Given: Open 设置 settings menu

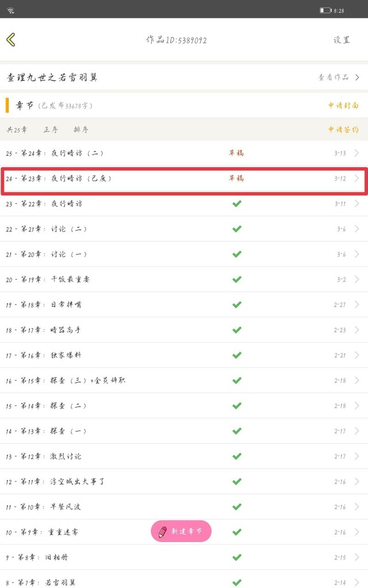Looking at the screenshot, I should [x=342, y=40].
